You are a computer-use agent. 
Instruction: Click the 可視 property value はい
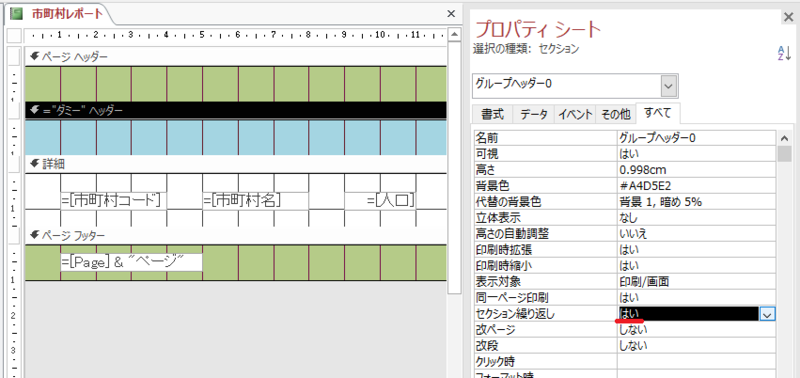coord(696,154)
